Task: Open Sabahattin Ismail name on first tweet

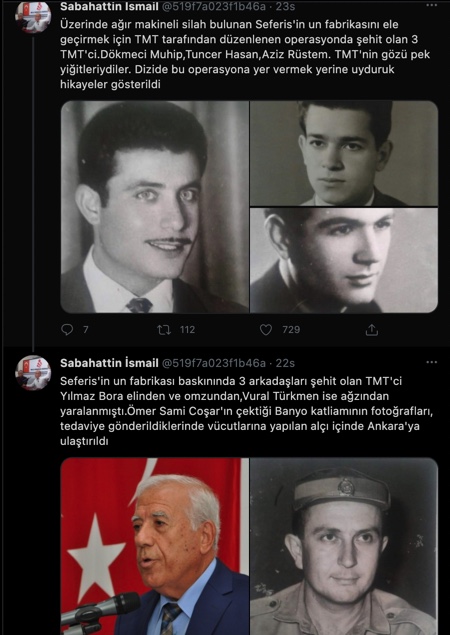Action: coord(109,6)
